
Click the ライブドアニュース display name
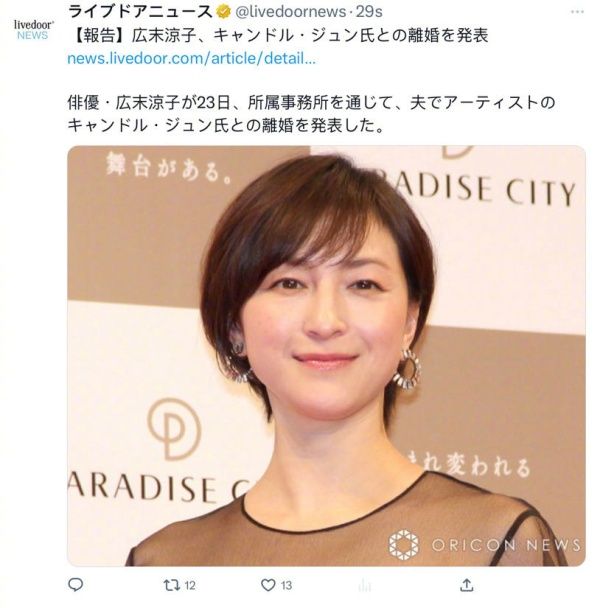point(140,12)
